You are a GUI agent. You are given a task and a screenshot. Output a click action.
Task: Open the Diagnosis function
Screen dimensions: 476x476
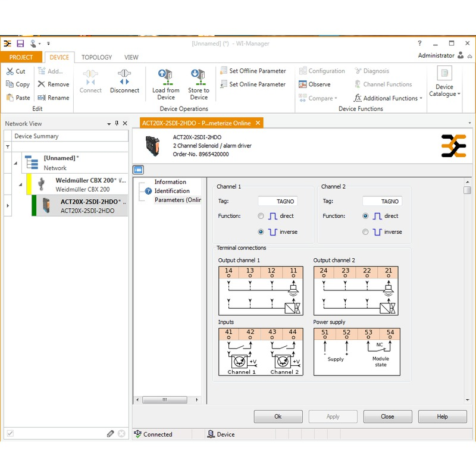(x=372, y=71)
